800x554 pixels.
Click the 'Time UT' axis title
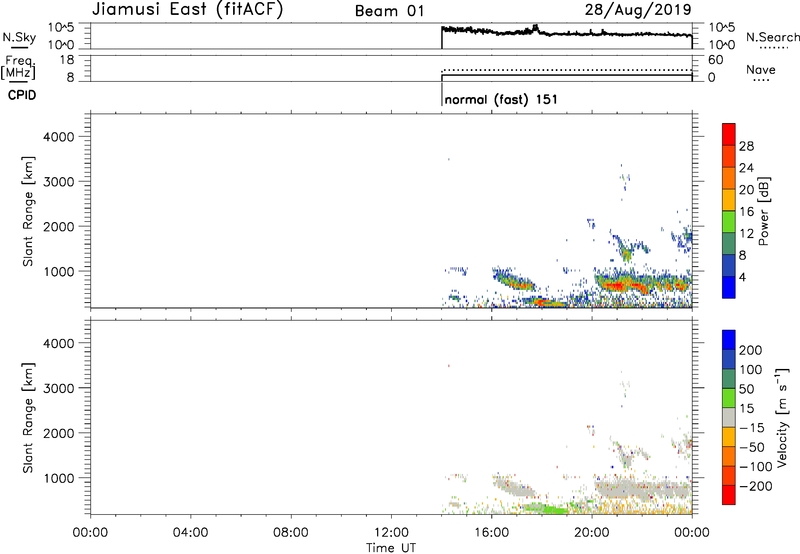pyautogui.click(x=391, y=548)
